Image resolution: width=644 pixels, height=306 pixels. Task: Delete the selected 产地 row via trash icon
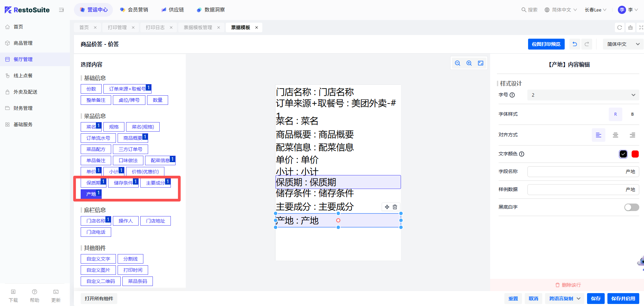coord(395,207)
